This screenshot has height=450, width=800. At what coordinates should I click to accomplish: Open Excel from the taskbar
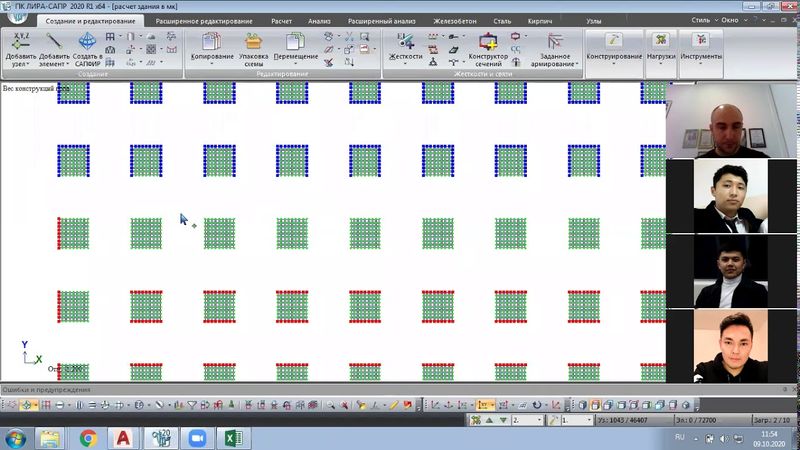[x=227, y=437]
